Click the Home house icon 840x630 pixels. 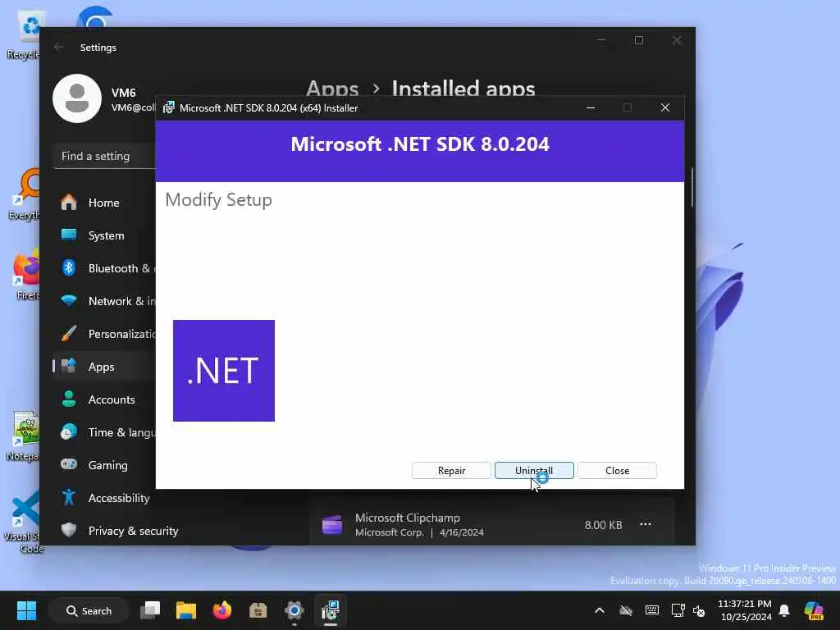[69, 202]
